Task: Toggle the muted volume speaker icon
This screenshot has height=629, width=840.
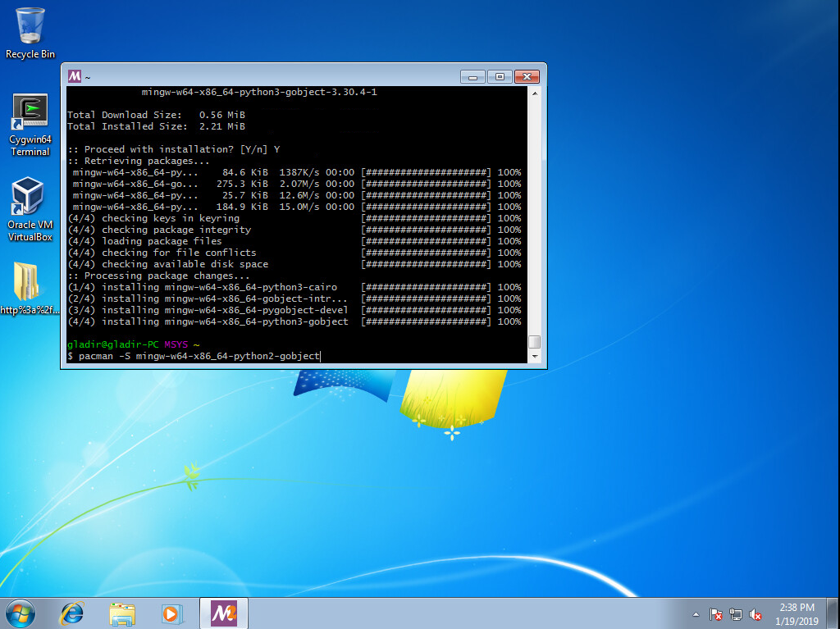Action: click(756, 614)
